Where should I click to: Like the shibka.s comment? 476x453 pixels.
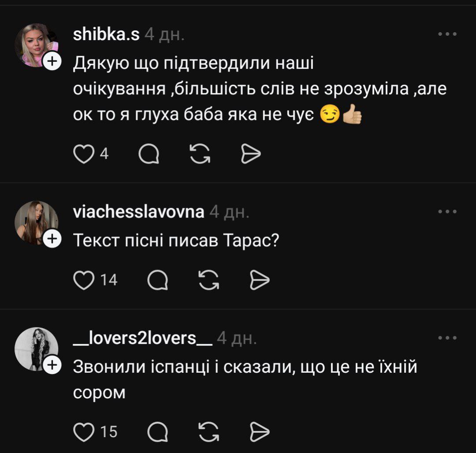83,154
